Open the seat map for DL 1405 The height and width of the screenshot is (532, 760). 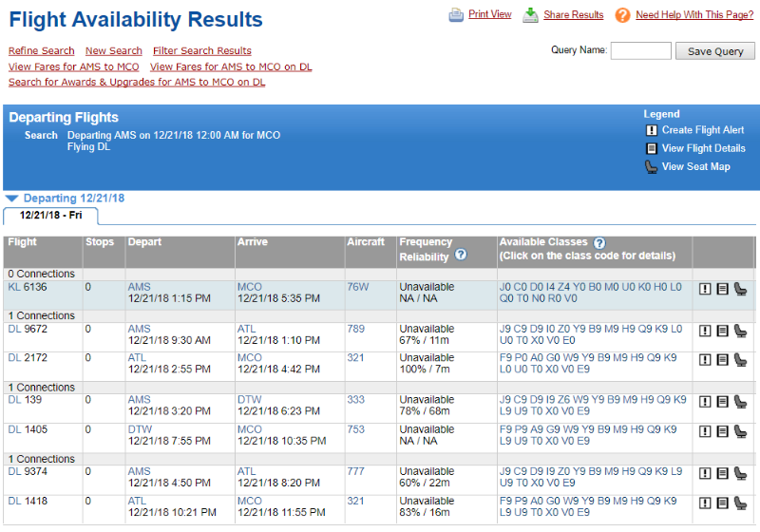(x=740, y=431)
